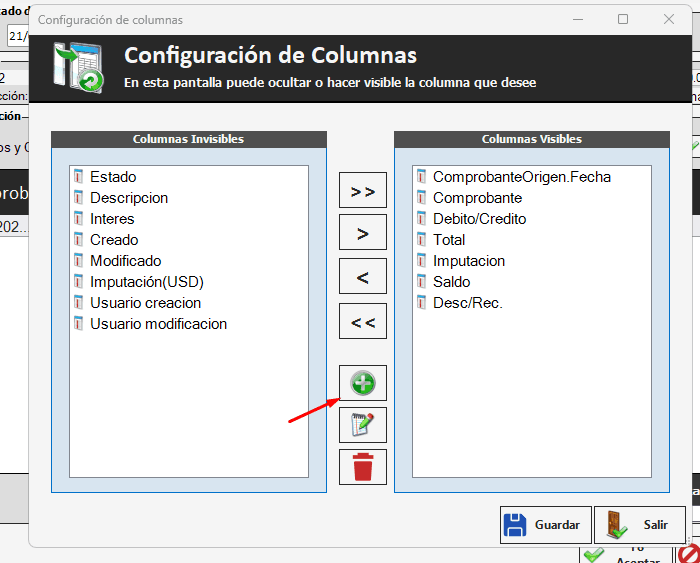The width and height of the screenshot is (700, 563).
Task: Select Imputación(USD) column entry
Action: (146, 282)
